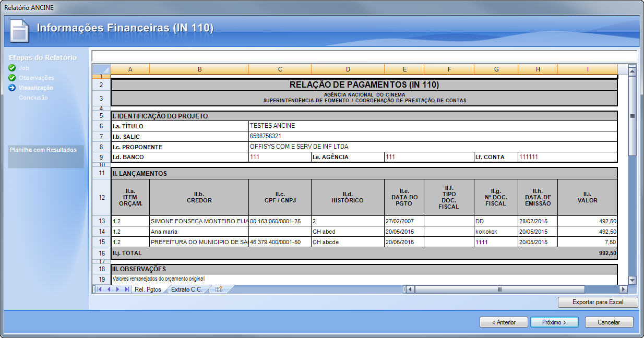This screenshot has width=644, height=338.
Task: Click the cell with TESTES ANCINE
Action: pos(433,126)
